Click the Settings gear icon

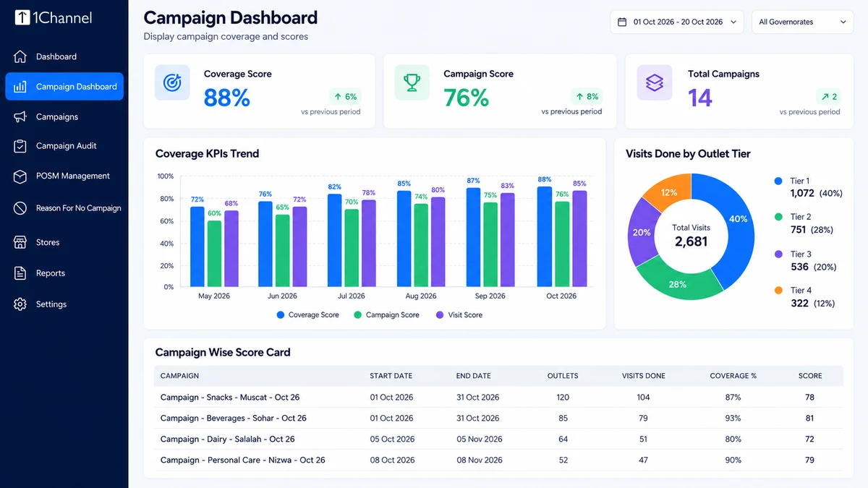click(20, 304)
